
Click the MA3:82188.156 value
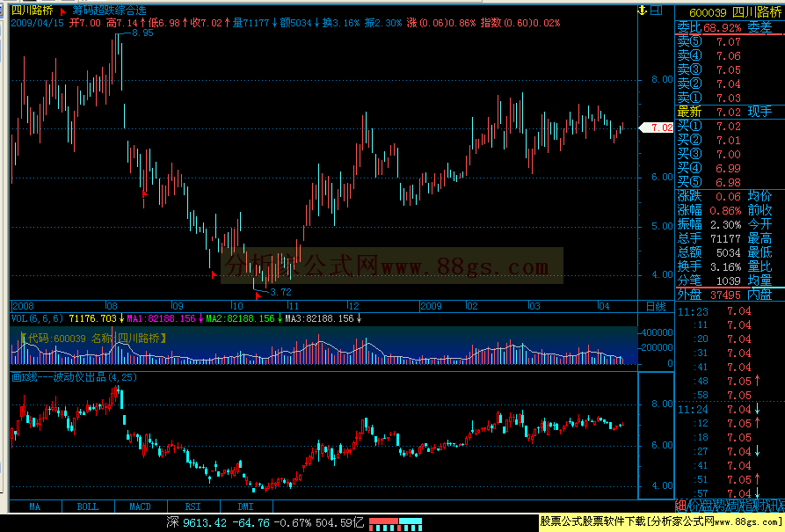319,318
